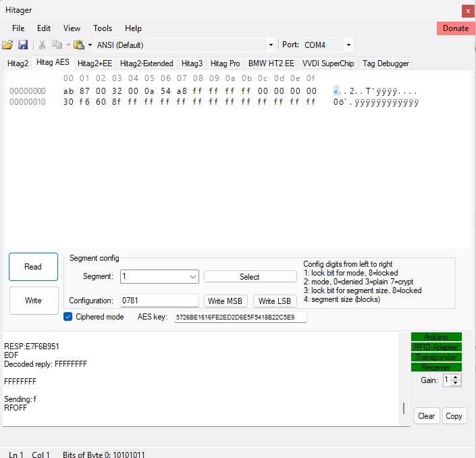
Task: Click the Paste clipboard icon
Action: pos(78,45)
